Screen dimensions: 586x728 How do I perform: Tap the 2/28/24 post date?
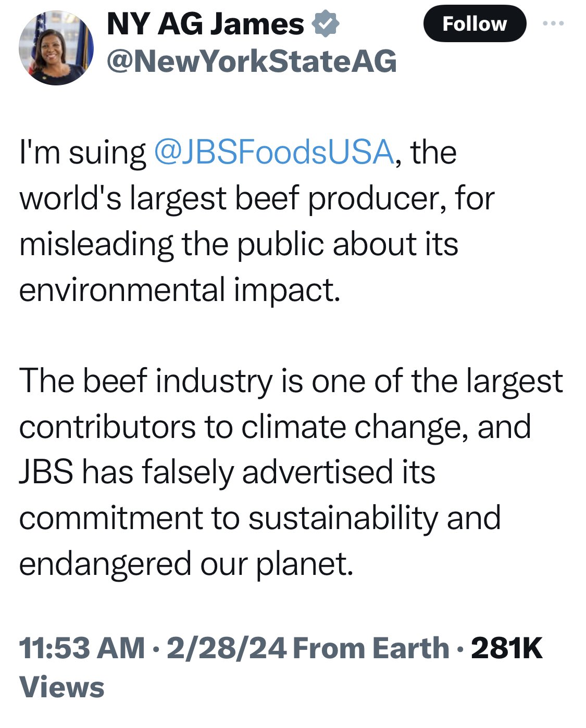tap(226, 648)
